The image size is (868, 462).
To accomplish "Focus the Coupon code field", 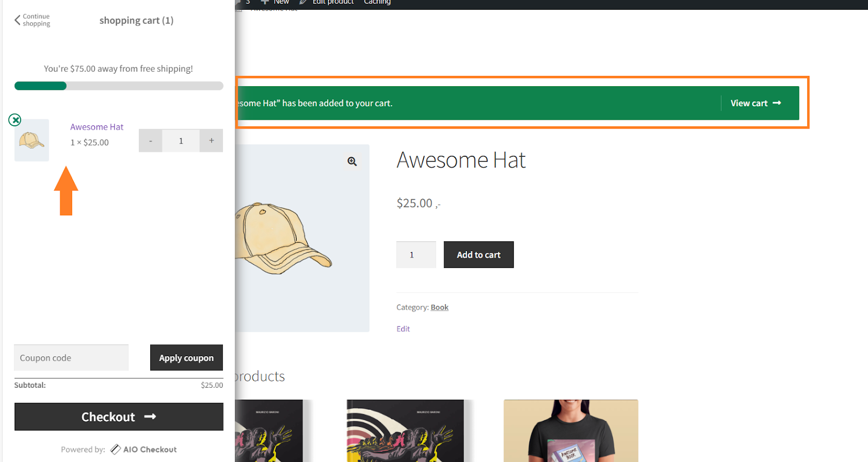I will click(x=71, y=358).
